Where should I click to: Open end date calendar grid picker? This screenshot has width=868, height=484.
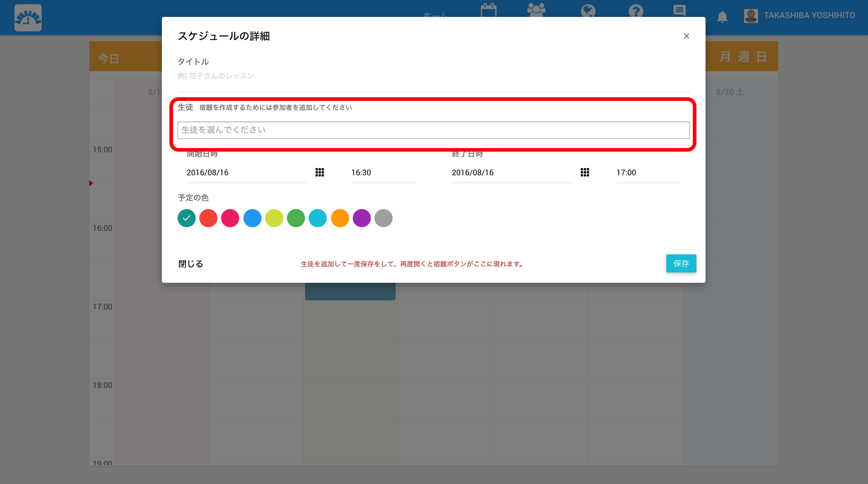585,172
